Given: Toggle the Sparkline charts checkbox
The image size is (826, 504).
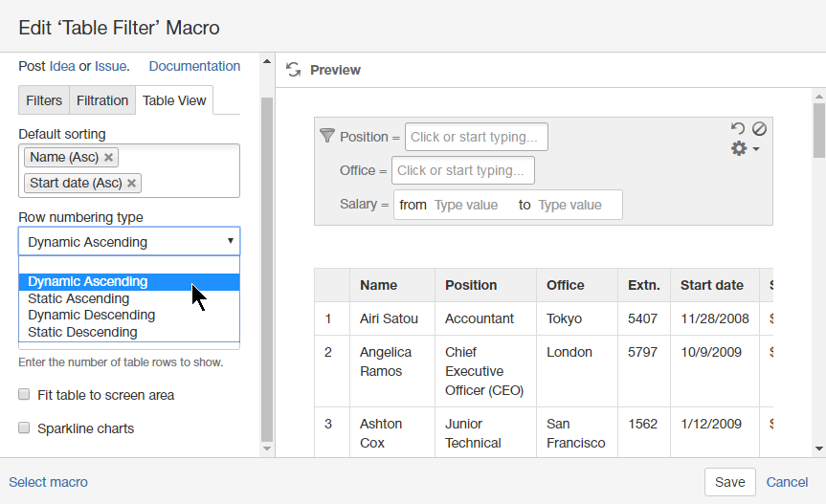Looking at the screenshot, I should click(x=25, y=428).
